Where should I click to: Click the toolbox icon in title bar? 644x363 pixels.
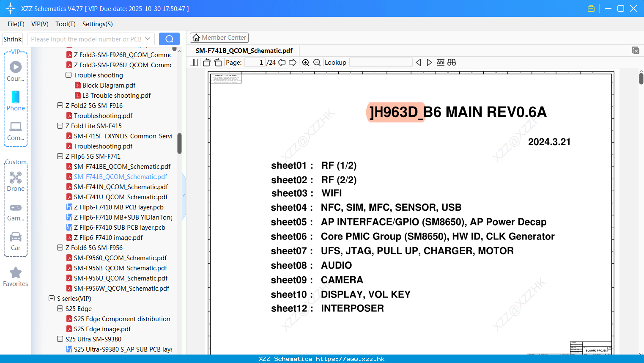pos(591,8)
